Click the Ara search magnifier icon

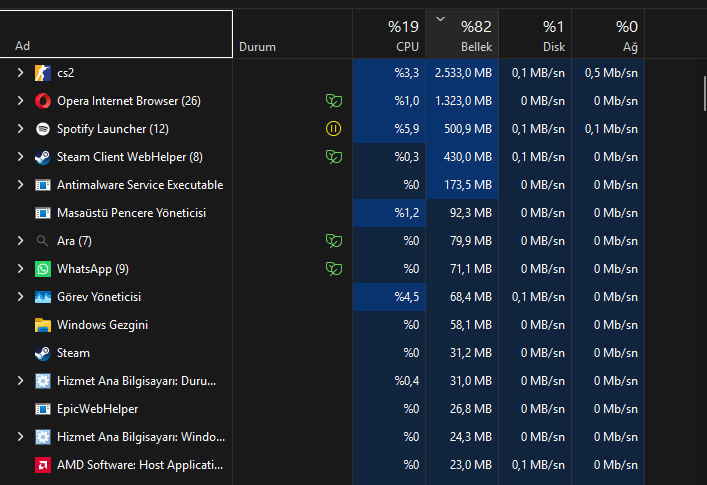(42, 241)
